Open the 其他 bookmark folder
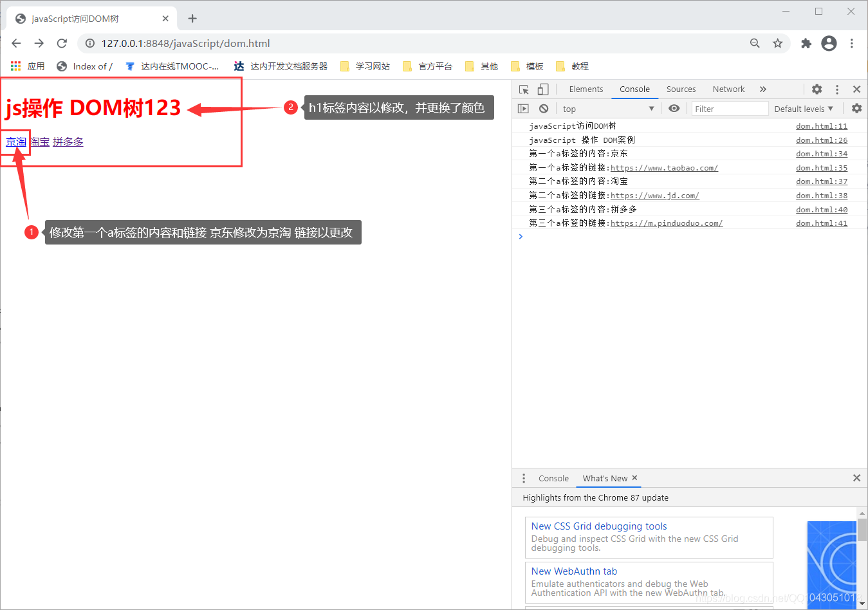868x610 pixels. coord(481,66)
